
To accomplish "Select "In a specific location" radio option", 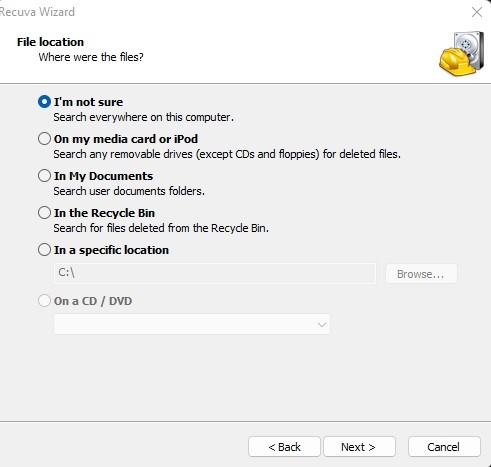I will point(44,250).
